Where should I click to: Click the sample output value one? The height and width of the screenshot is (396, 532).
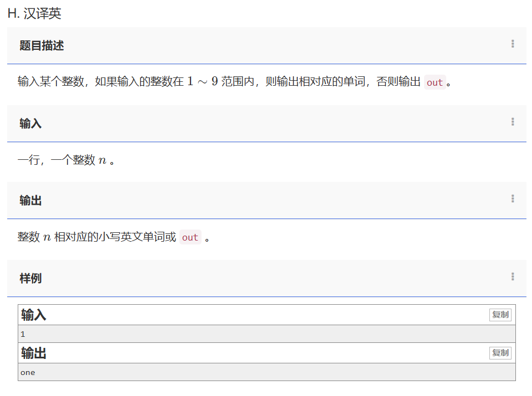coord(28,372)
